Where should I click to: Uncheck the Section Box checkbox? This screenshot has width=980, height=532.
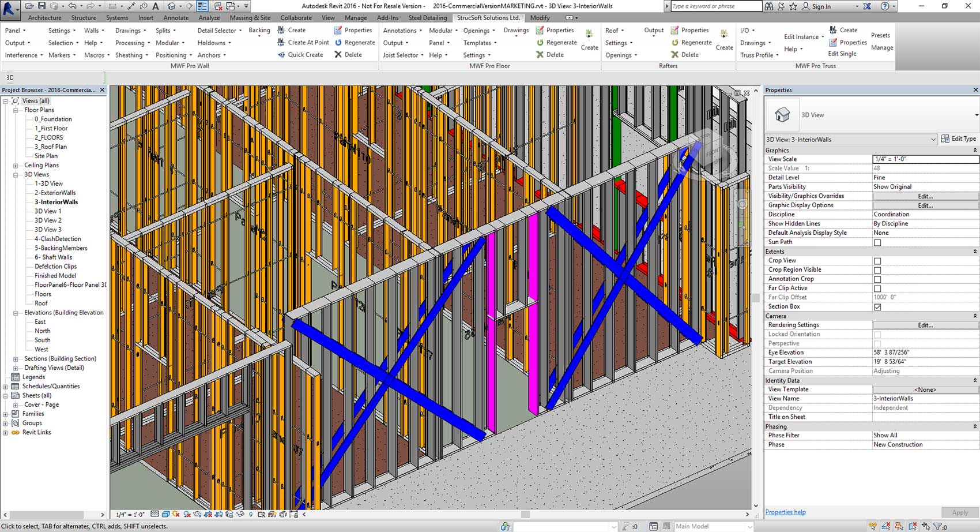pos(877,307)
